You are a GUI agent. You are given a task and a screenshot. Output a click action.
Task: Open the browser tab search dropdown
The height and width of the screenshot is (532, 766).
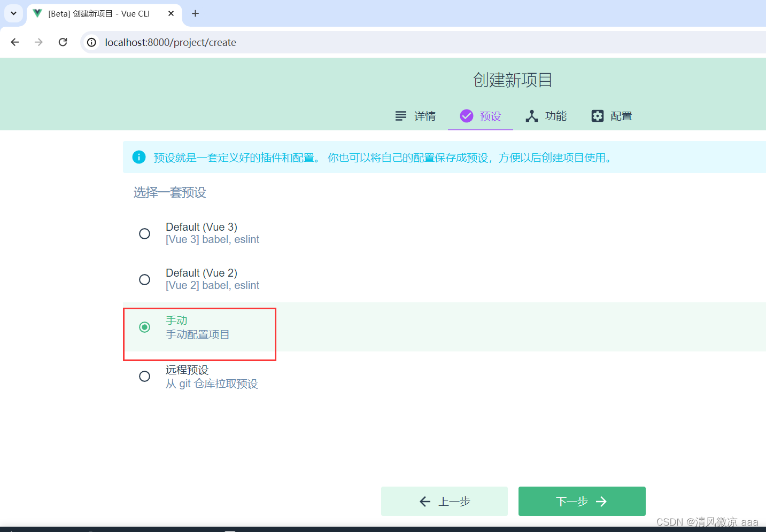pyautogui.click(x=13, y=13)
